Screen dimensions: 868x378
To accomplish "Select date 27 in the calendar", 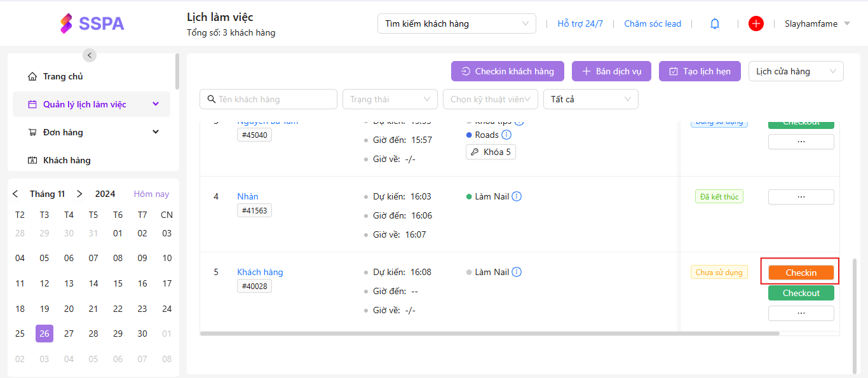I will [69, 334].
